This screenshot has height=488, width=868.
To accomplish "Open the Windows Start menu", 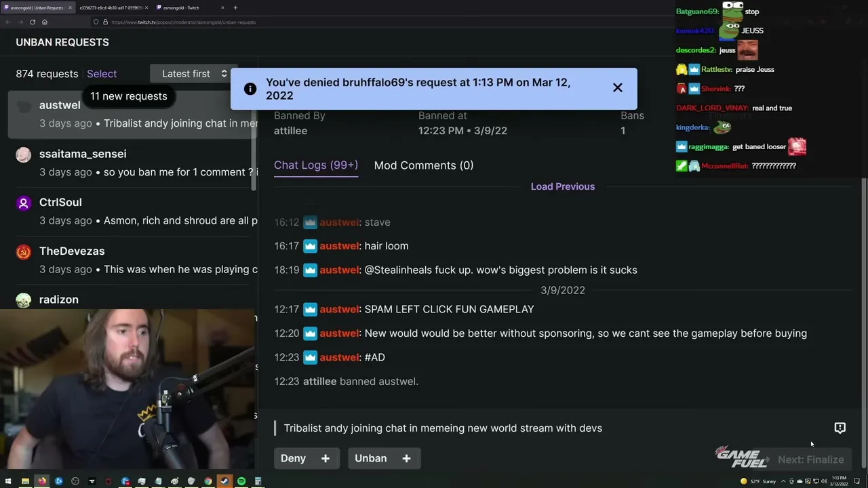I will click(x=8, y=481).
